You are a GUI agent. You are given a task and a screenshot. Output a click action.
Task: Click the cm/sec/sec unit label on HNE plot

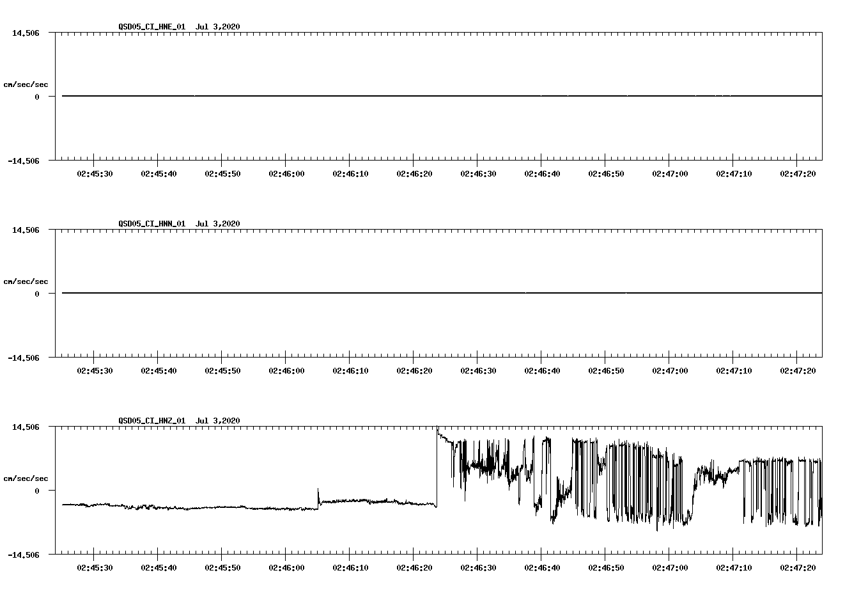coord(26,84)
